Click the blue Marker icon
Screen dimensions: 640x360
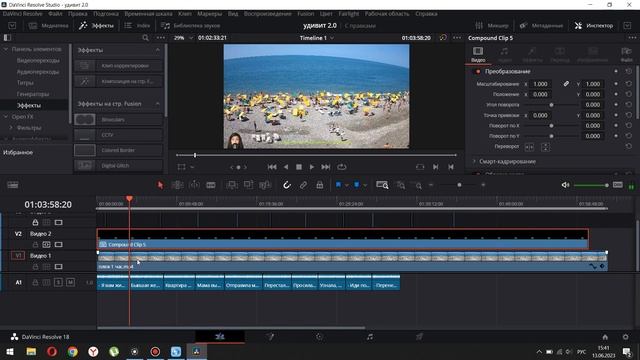[356, 185]
